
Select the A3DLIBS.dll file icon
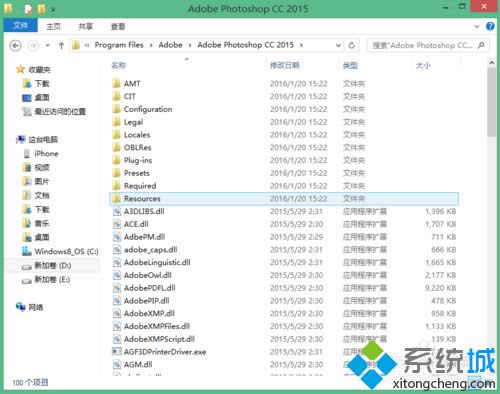[117, 211]
